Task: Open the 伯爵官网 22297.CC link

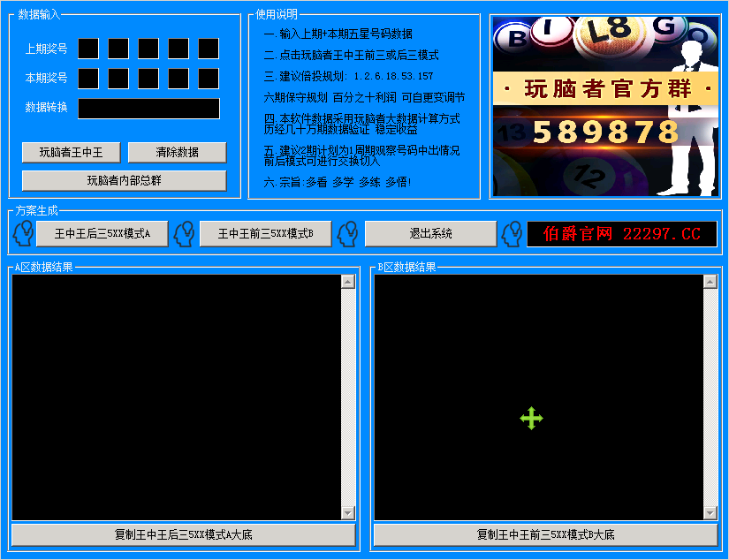Action: (x=622, y=234)
